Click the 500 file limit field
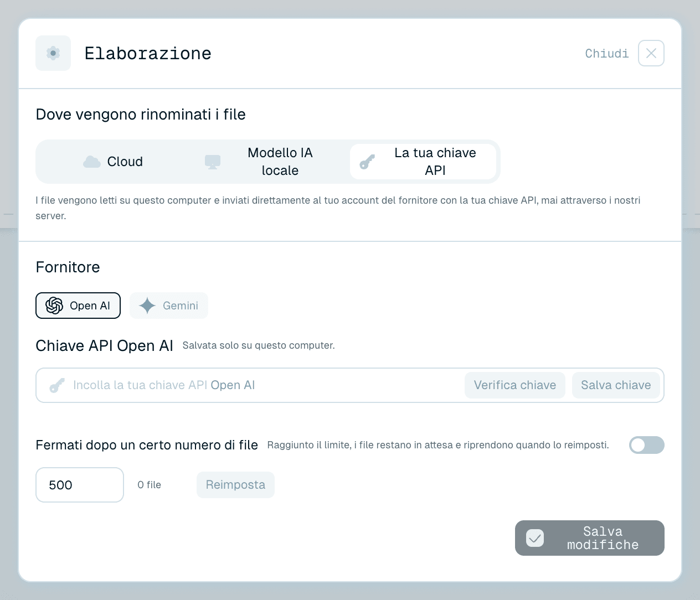Screen dimensions: 700x600 (80, 485)
